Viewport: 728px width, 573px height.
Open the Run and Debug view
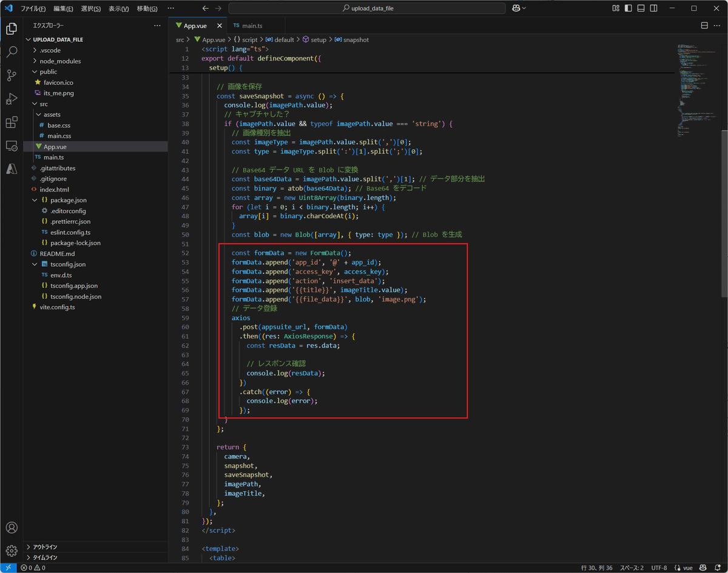[x=12, y=98]
